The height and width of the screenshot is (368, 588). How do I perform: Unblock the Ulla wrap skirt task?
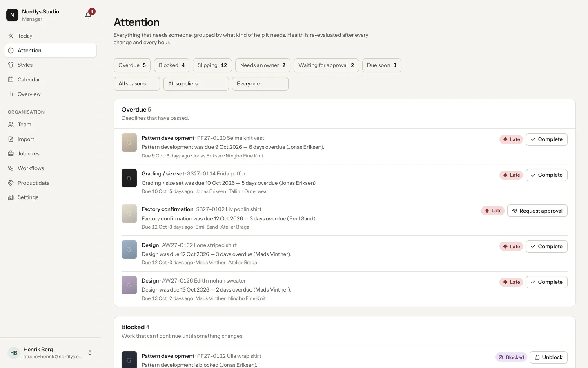pos(548,357)
